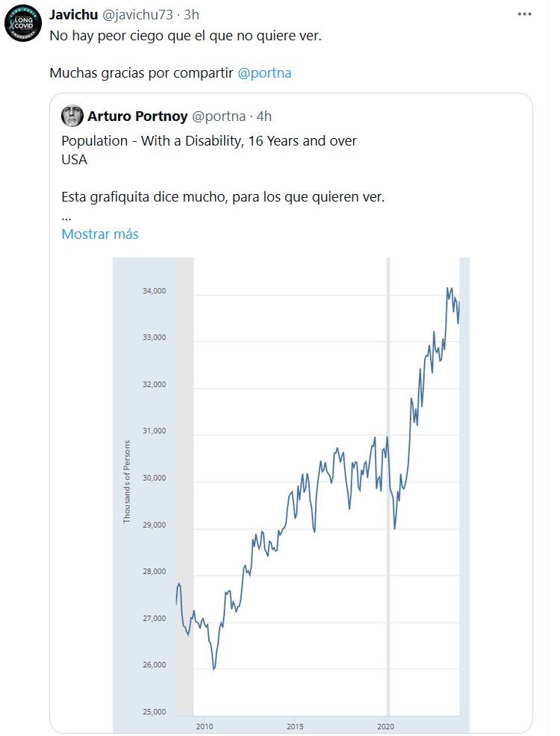Open the Javichu display name profile link
The image size is (560, 736).
(x=73, y=15)
